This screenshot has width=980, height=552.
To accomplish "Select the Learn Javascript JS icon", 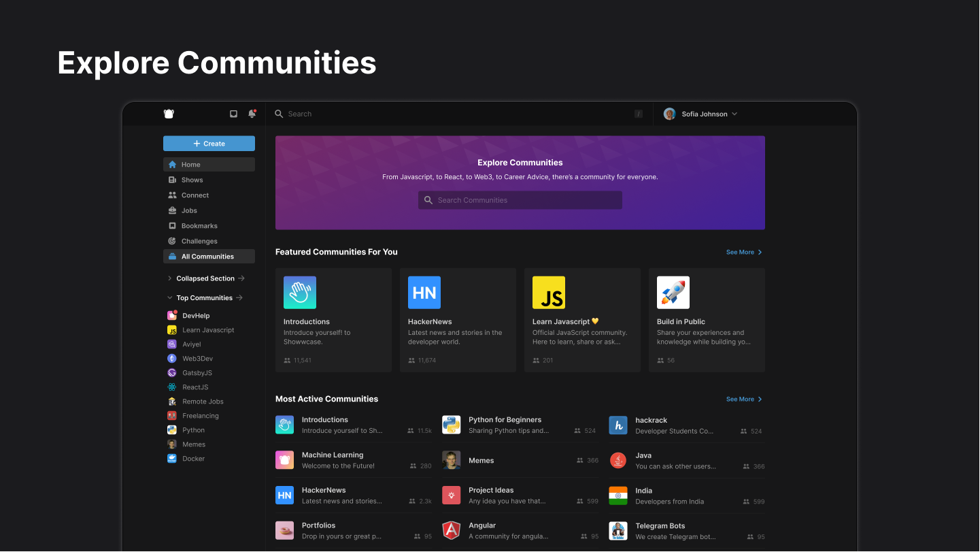I will (x=548, y=292).
